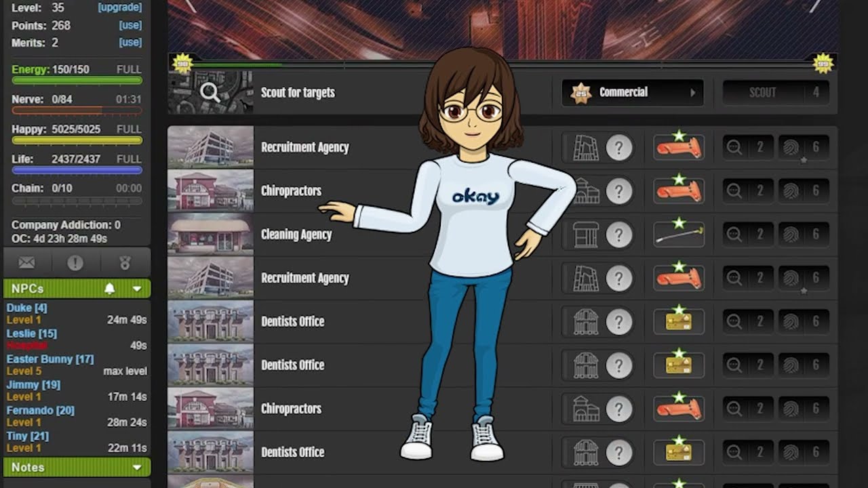Click the second Dentists Office fingerprint button

click(x=804, y=365)
